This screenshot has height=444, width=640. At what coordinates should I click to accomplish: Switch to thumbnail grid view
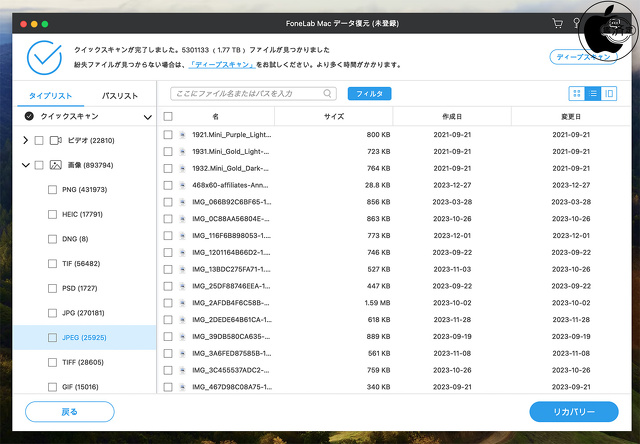577,93
